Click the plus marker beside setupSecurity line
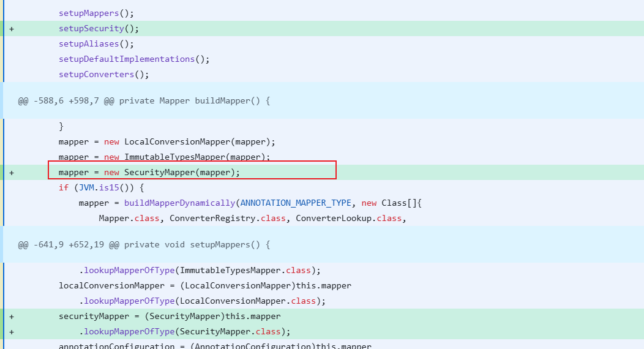Viewport: 644px width, 349px height. (12, 29)
